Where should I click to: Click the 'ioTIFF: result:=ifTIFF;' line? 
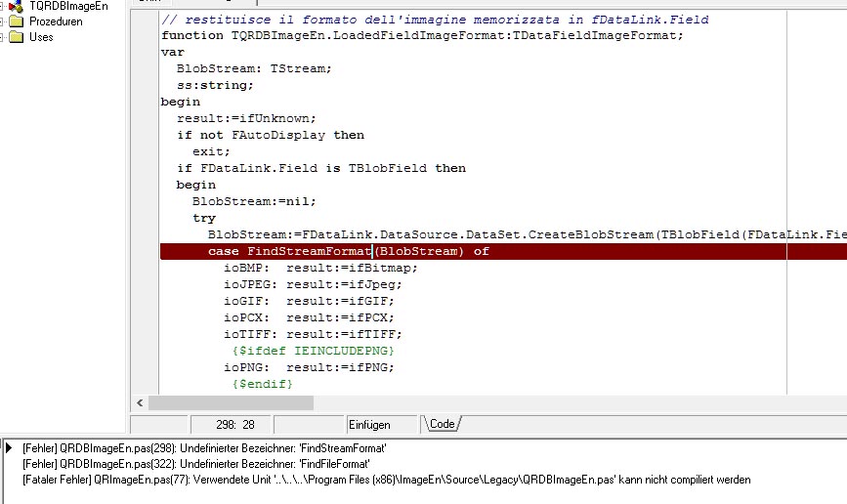click(x=314, y=334)
